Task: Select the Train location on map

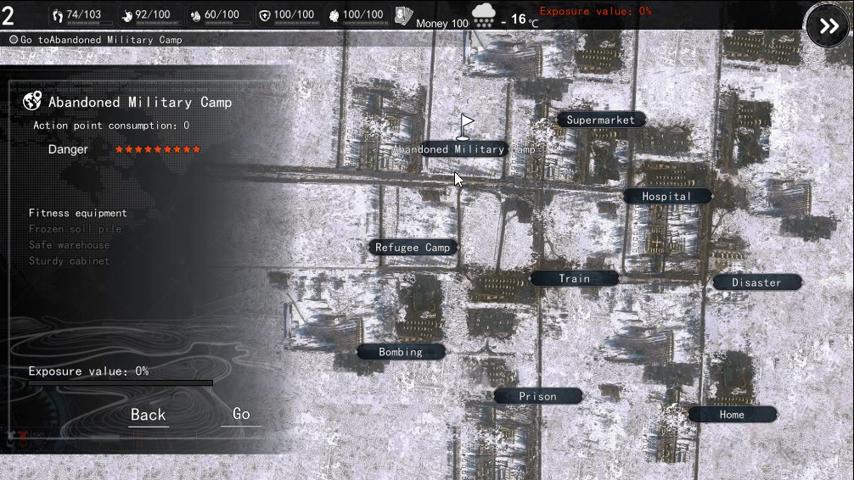Action: pyautogui.click(x=574, y=279)
